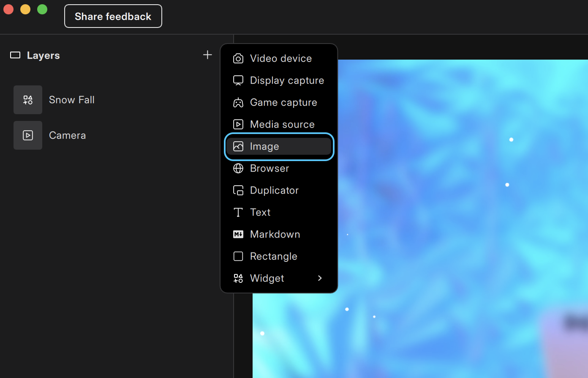Select Media source menu item
The image size is (588, 378).
click(282, 124)
